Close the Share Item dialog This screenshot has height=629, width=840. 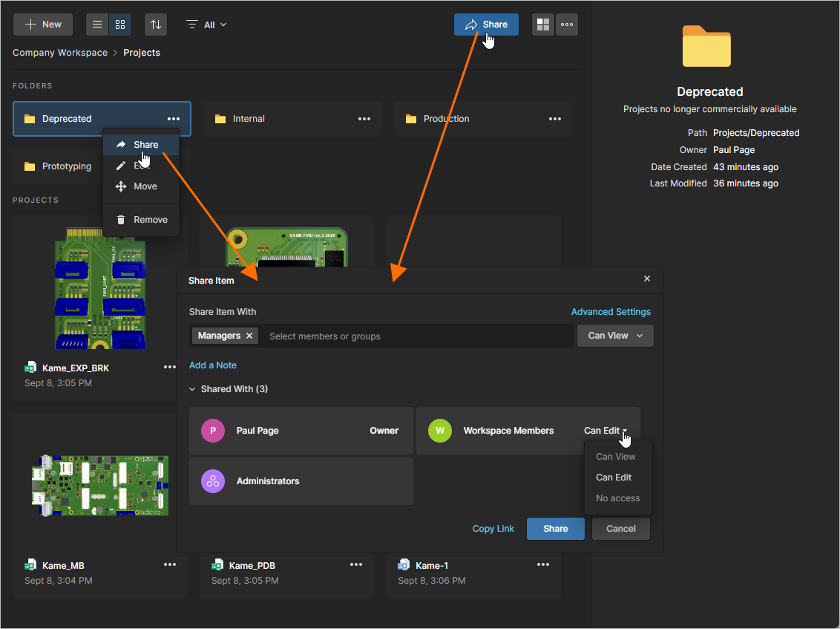click(x=647, y=278)
